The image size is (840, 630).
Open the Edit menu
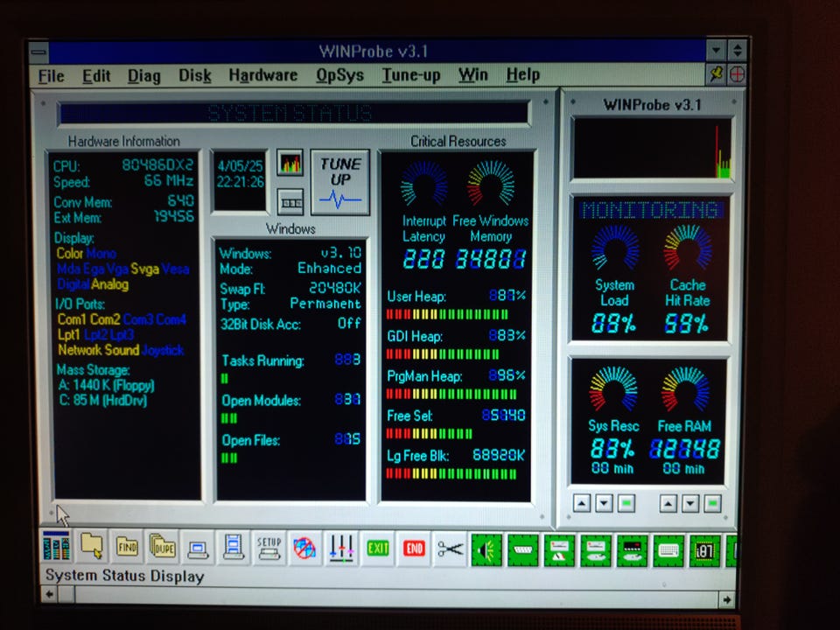(x=96, y=76)
